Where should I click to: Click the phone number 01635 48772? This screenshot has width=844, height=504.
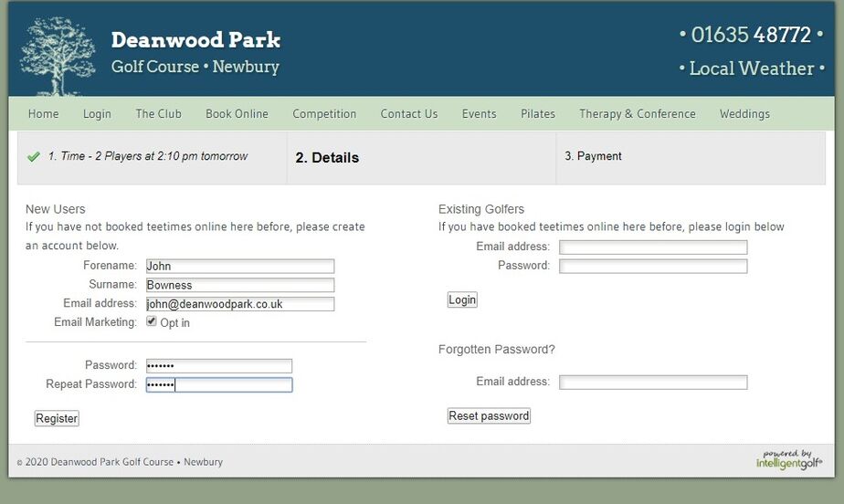[x=751, y=35]
